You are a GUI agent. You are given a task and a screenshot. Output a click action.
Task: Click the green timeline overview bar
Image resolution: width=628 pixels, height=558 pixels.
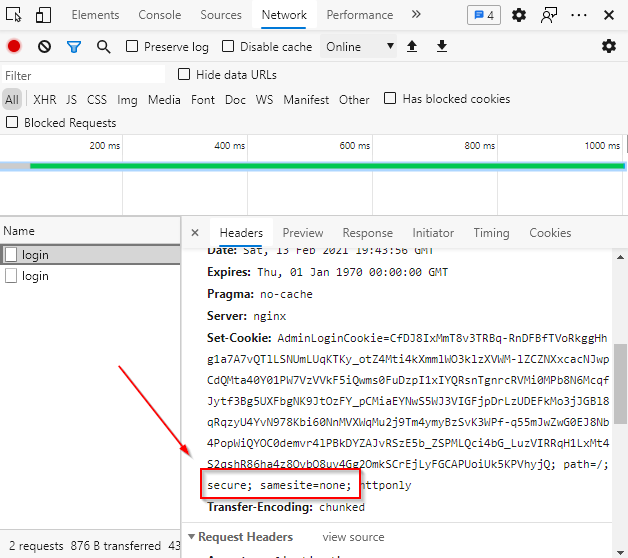coord(328,166)
